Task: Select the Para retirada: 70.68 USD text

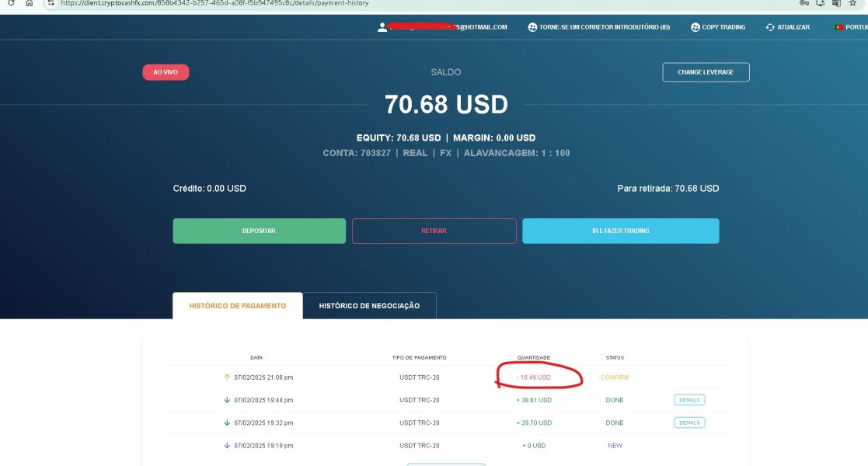Action: [x=668, y=189]
